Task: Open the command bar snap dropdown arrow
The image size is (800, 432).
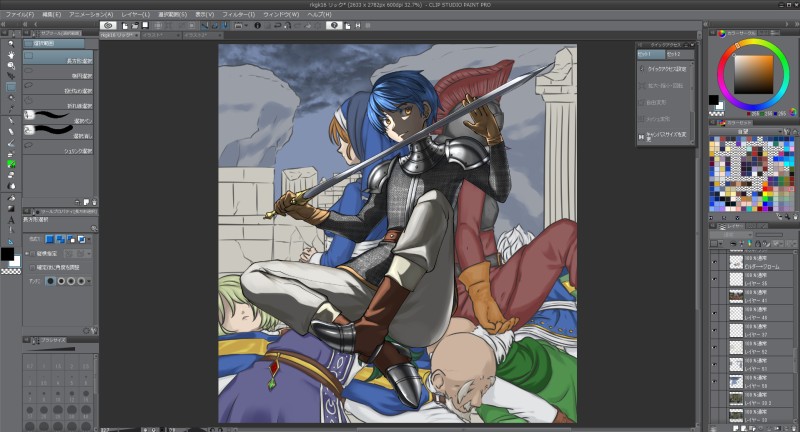Action: pyautogui.click(x=246, y=25)
